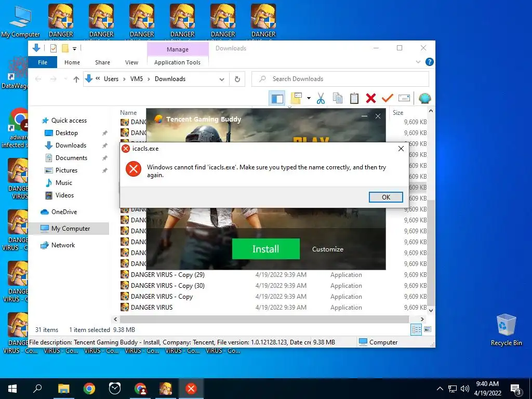Select Documents in navigation pane
The width and height of the screenshot is (532, 399).
coord(71,158)
